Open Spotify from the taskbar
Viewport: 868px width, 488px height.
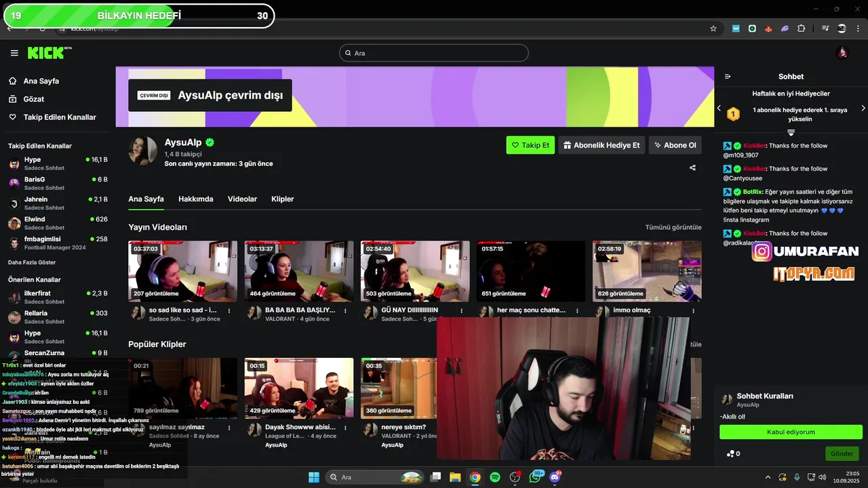click(x=495, y=477)
